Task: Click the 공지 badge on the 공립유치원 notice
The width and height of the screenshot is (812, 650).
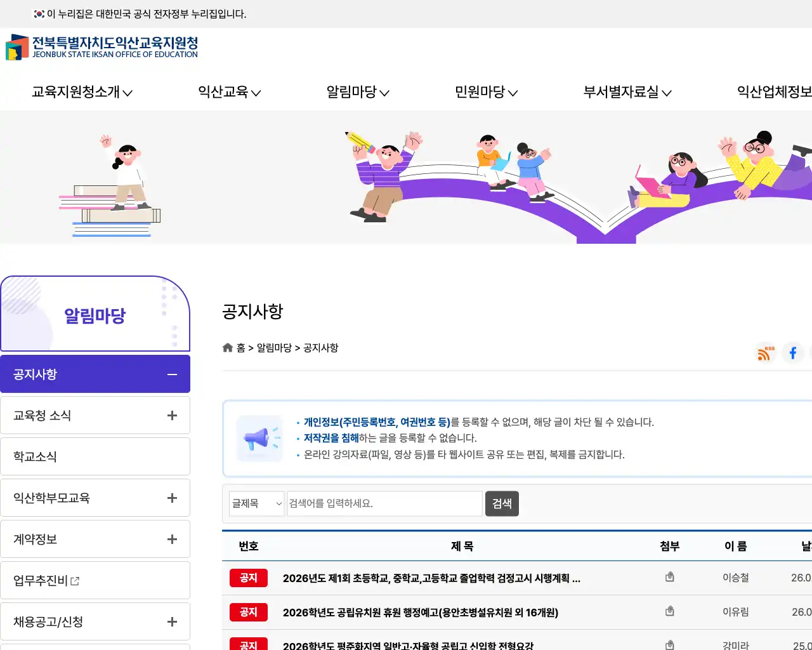Action: [248, 612]
